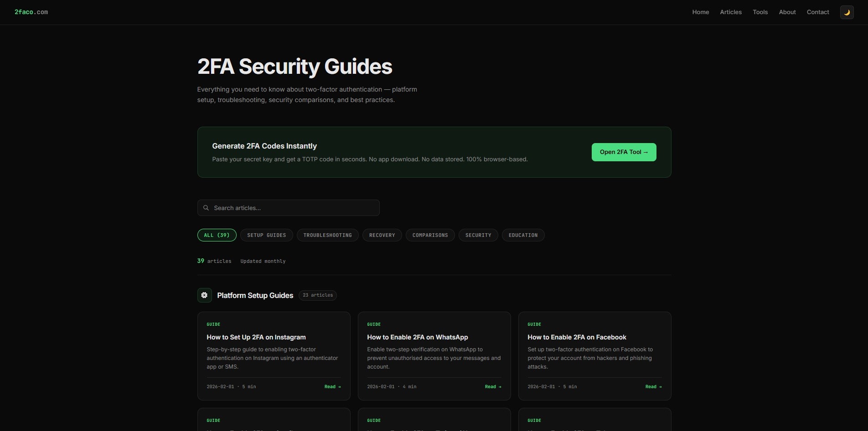Focus the Search articles field
868x431 pixels.
click(288, 208)
